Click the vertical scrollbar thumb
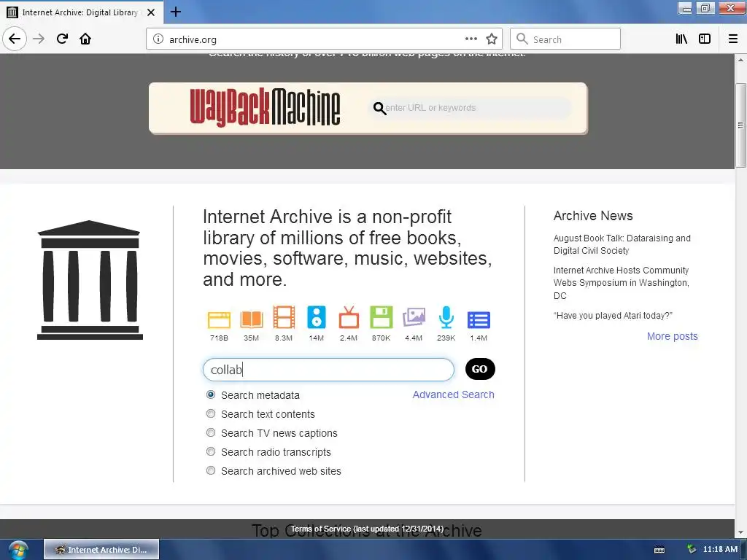 pyautogui.click(x=740, y=125)
